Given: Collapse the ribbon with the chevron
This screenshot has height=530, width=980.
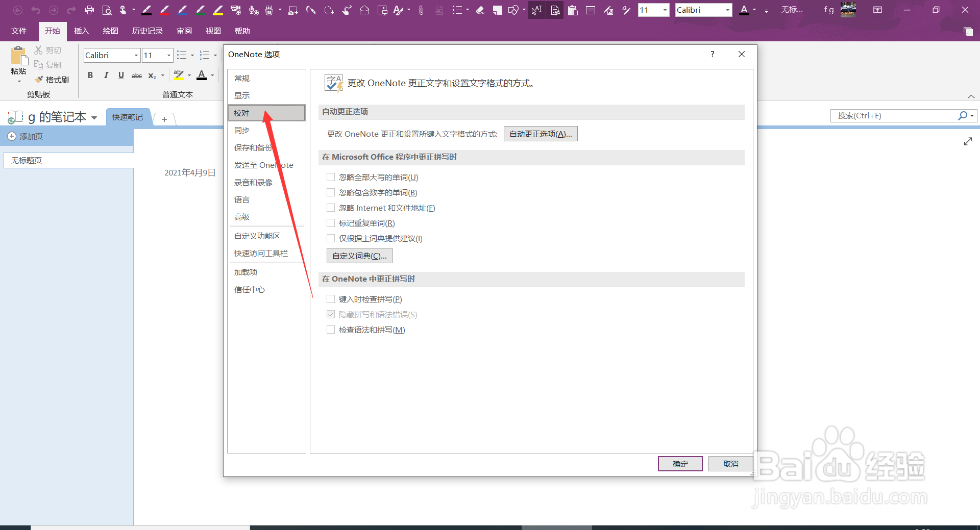Looking at the screenshot, I should click(971, 96).
